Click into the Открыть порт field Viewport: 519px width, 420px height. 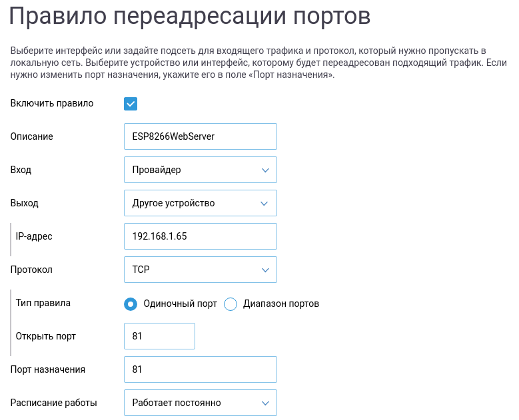point(159,336)
